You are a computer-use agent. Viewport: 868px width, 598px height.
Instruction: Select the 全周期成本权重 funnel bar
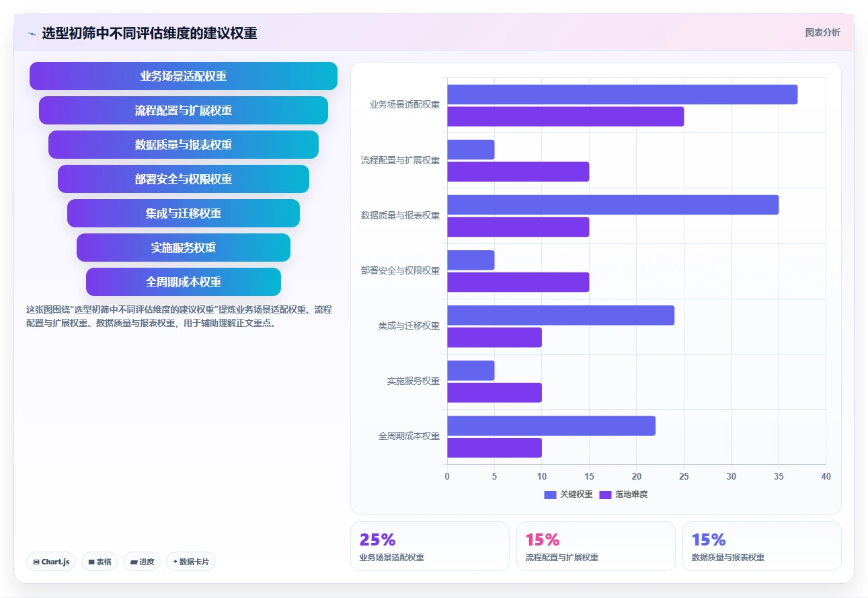click(x=184, y=282)
